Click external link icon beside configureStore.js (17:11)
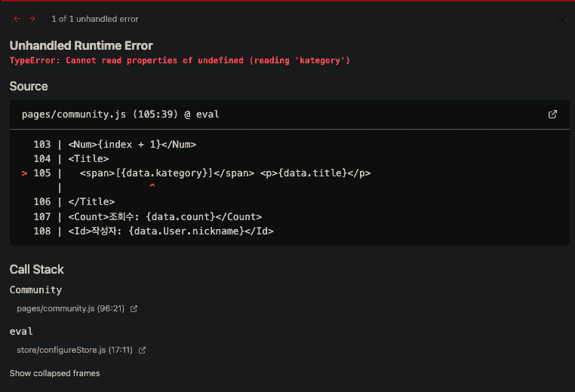Viewport: 575px width, 392px height. coord(142,350)
